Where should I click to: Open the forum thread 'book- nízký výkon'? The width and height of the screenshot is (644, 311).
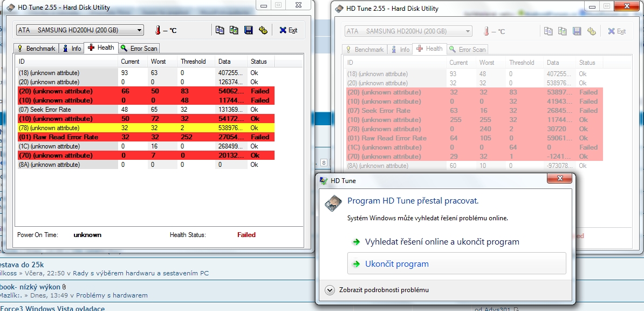pos(30,287)
